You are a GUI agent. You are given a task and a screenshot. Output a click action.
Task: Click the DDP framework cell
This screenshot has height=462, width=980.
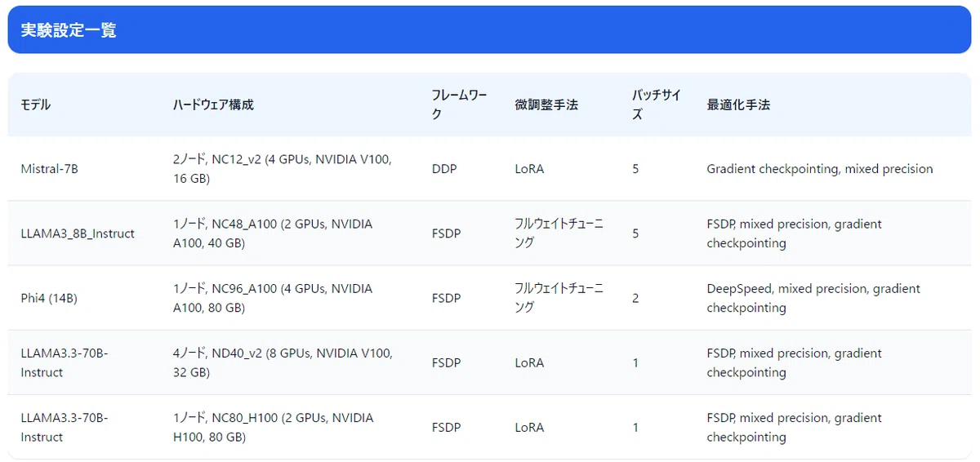(x=444, y=169)
